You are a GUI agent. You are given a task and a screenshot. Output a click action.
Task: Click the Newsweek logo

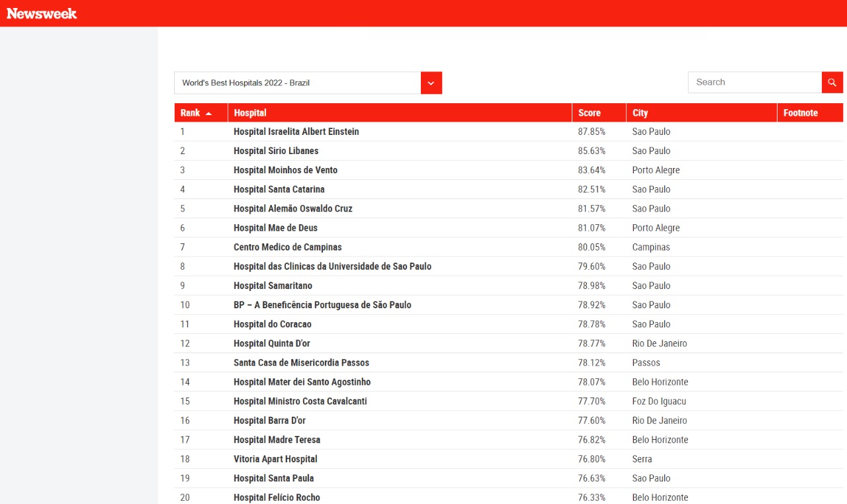[x=42, y=13]
